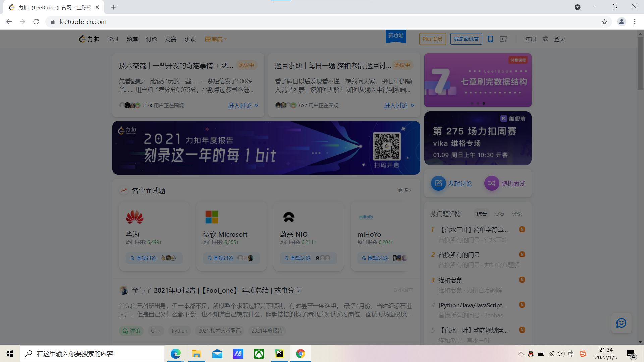The image size is (644, 362).
Task: Click the page vertical scrollbar thumb
Action: [640, 63]
